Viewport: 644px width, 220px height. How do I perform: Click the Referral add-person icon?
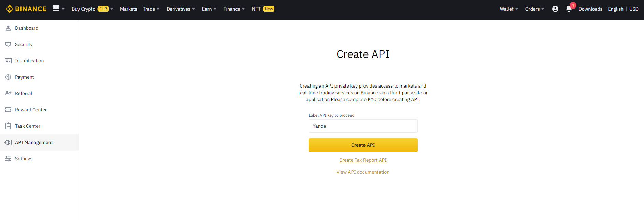(8, 93)
